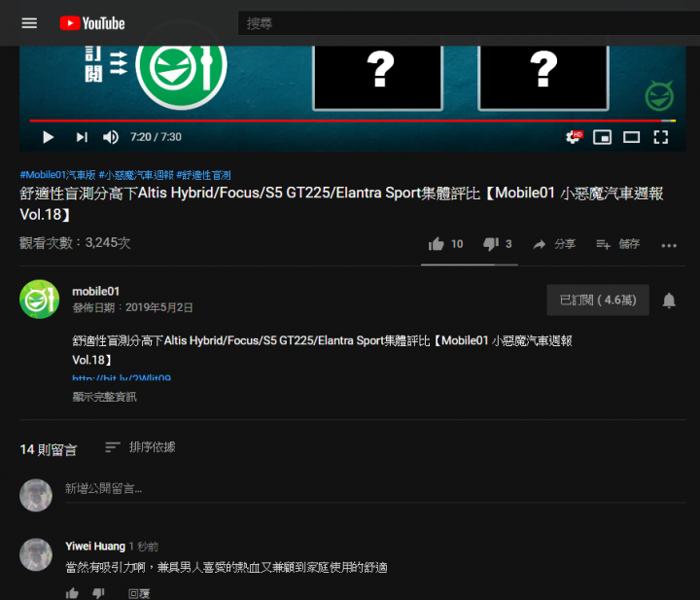The height and width of the screenshot is (600, 700).
Task: Enable miniplayer mode
Action: point(602,137)
